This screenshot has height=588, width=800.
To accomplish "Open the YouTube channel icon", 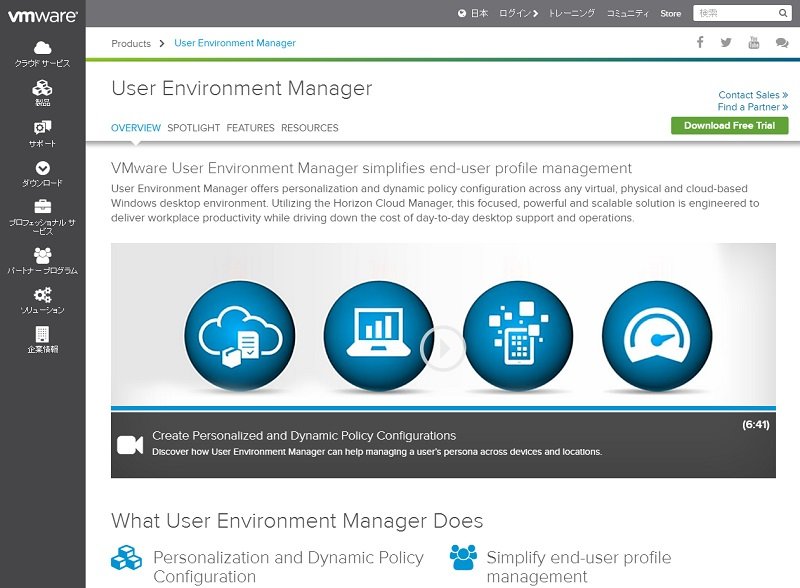I will pos(754,42).
